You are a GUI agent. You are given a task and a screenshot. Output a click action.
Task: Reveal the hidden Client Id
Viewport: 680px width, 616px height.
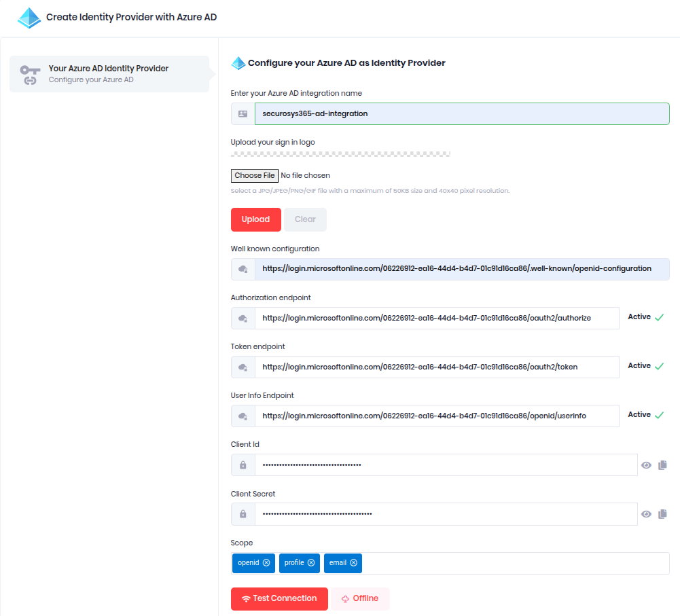point(646,465)
